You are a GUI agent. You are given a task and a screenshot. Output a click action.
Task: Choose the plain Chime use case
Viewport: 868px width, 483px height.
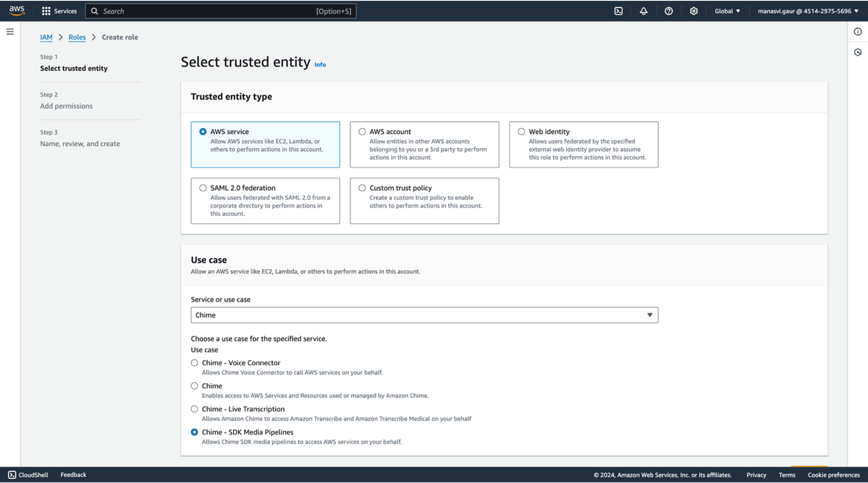tap(194, 386)
